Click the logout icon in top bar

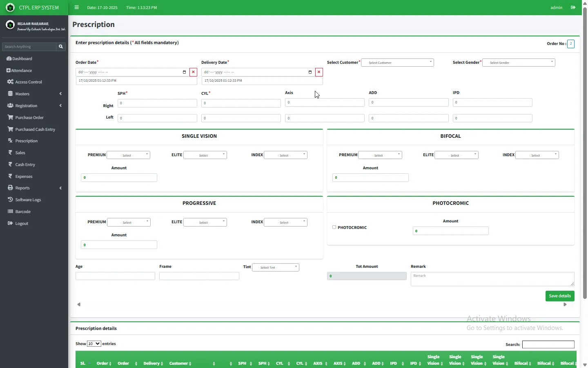pos(573,7)
